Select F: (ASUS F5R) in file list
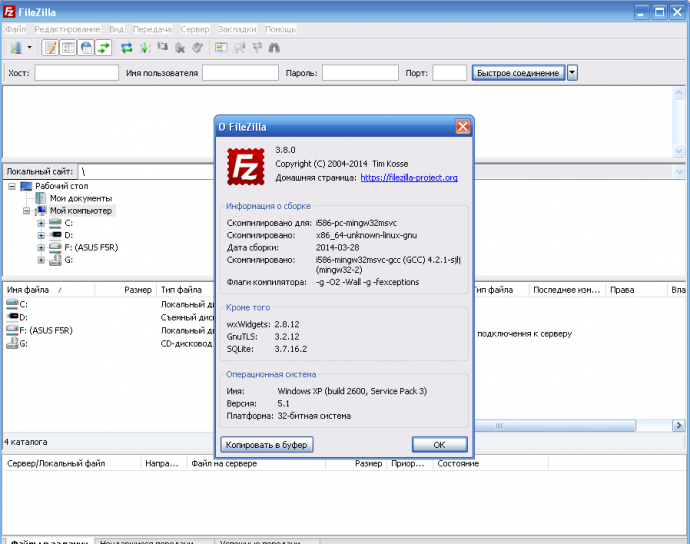 [109, 330]
